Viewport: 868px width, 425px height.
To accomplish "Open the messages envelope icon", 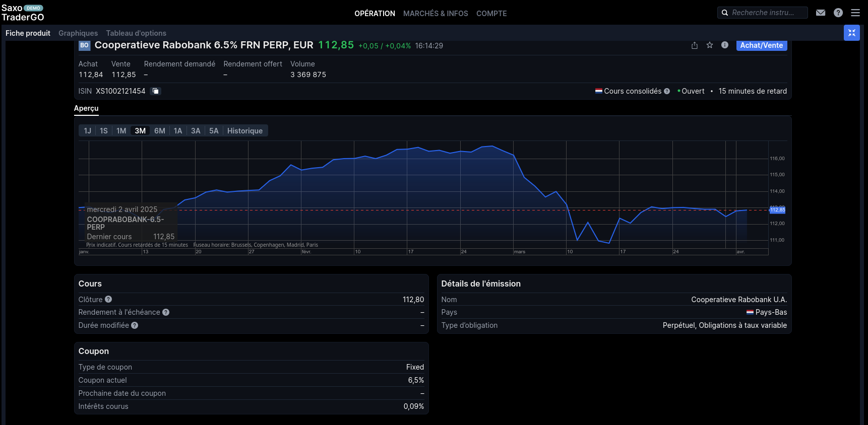I will coord(821,13).
